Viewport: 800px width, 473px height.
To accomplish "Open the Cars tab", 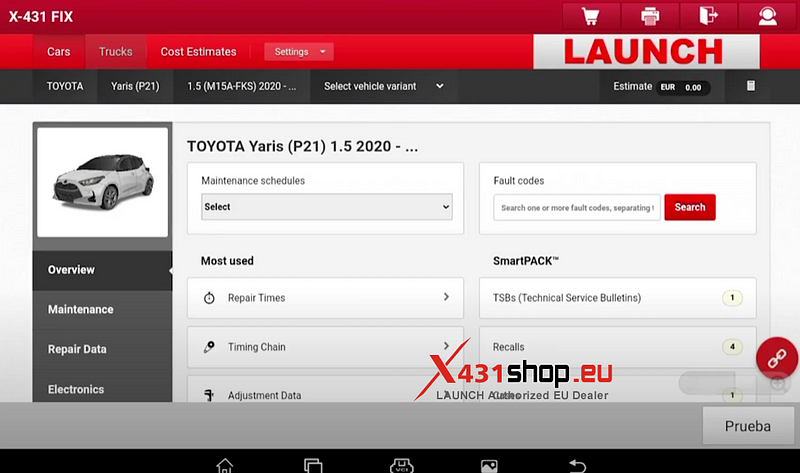I will point(59,52).
